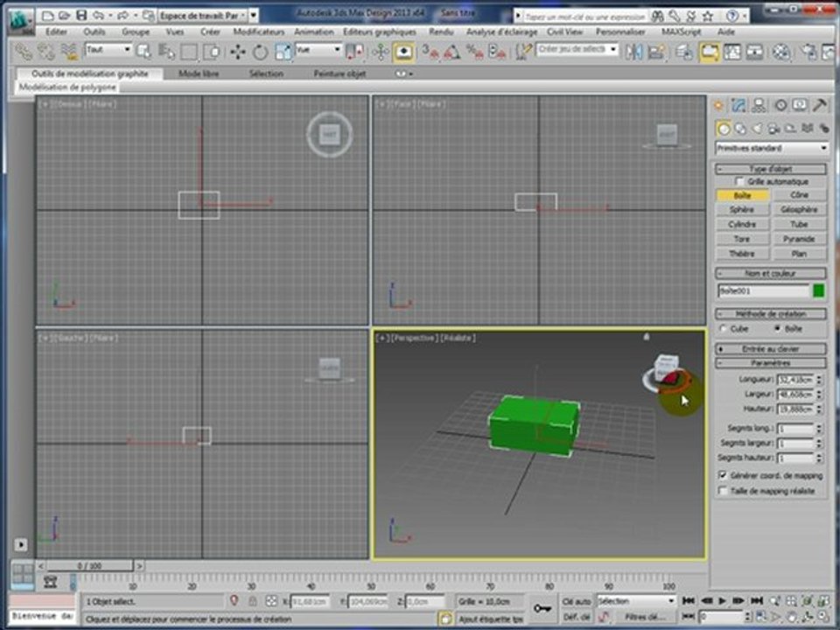Click the Mirror tool icon

point(633,52)
